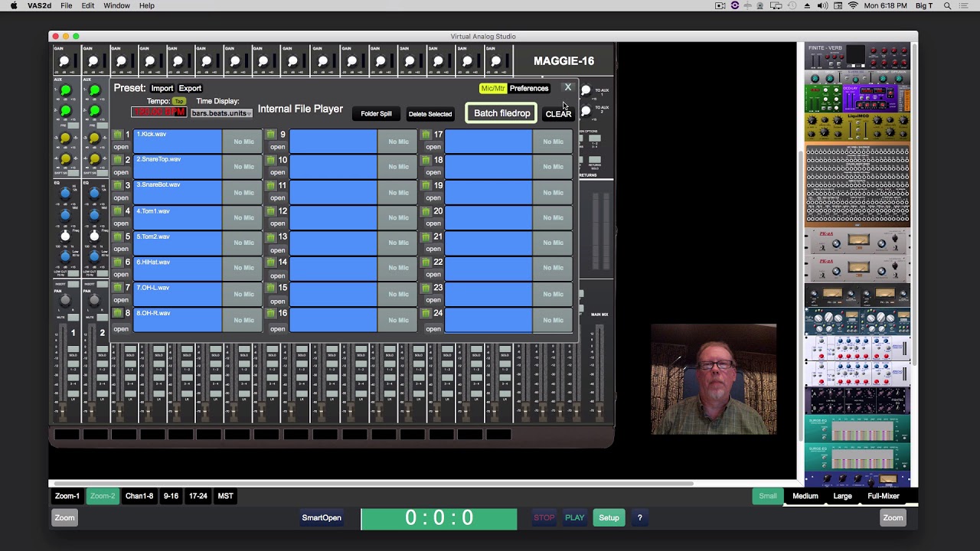Switch view to channels 9-16
This screenshot has width=980, height=551.
(171, 496)
